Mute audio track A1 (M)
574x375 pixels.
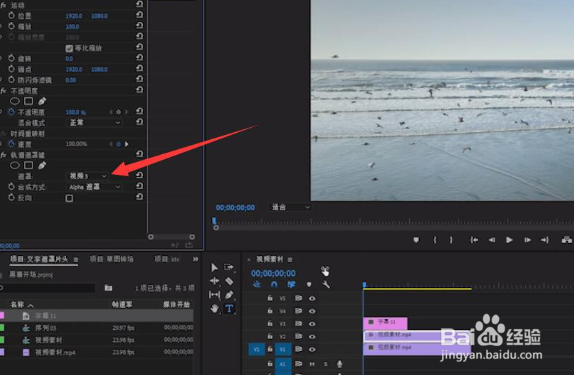coord(312,364)
